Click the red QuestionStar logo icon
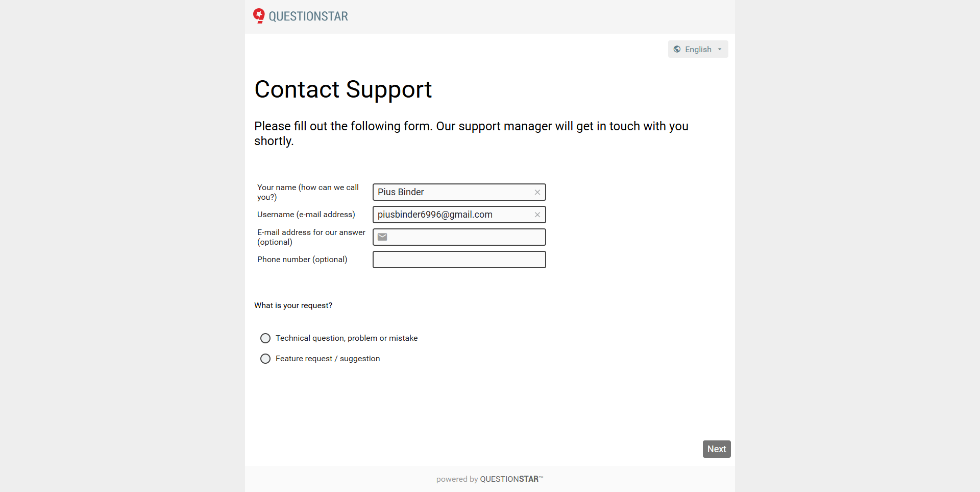This screenshot has height=492, width=980. click(259, 16)
